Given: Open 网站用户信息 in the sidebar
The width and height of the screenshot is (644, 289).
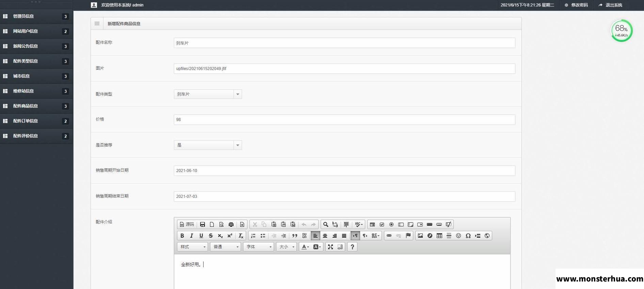Looking at the screenshot, I should coord(36,31).
